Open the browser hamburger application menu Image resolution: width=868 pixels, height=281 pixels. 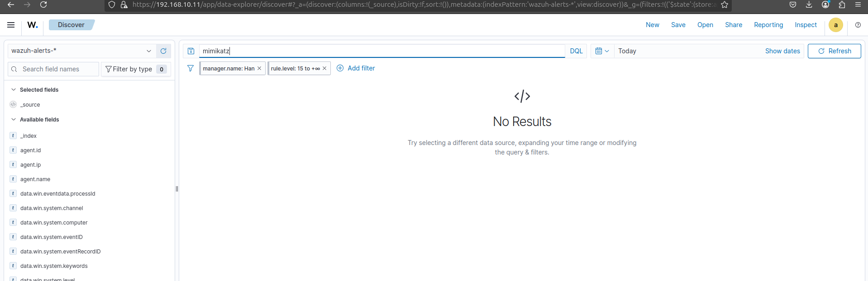click(x=858, y=5)
